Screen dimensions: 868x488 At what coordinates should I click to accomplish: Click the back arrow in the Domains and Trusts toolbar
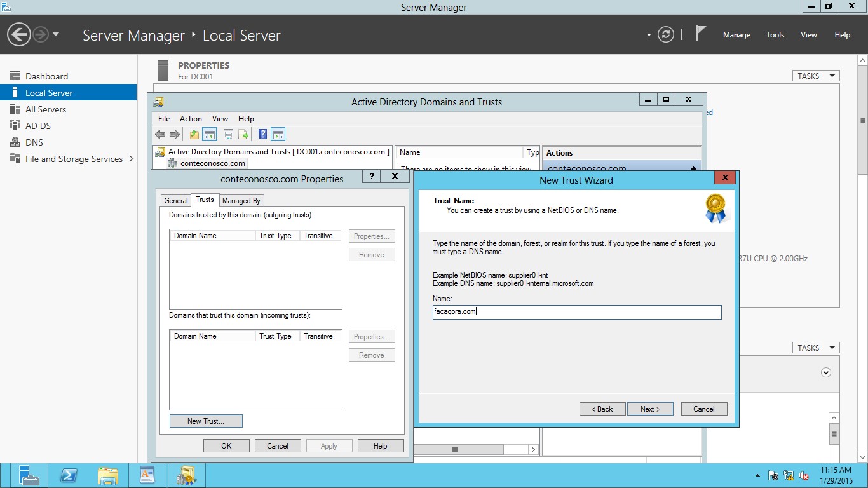coord(159,134)
